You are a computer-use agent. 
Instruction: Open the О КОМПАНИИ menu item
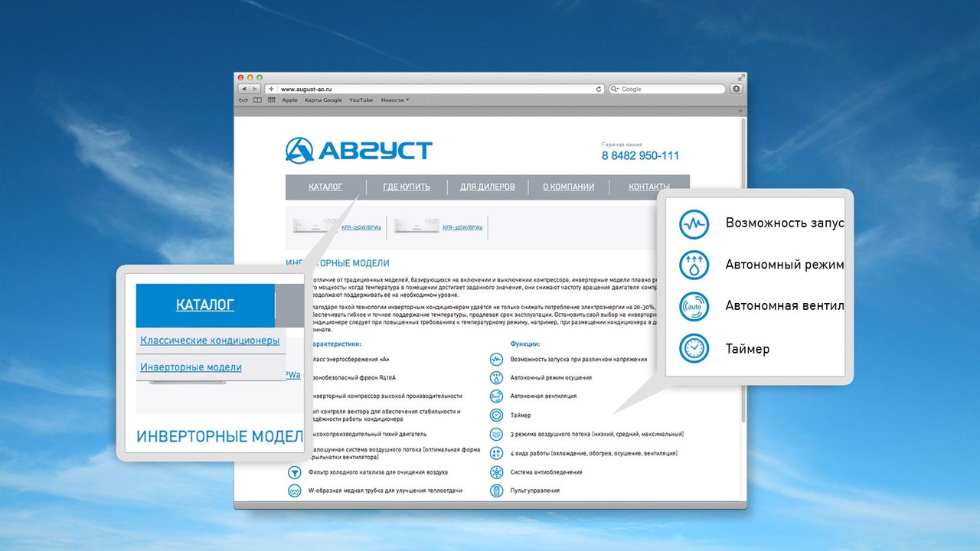click(568, 187)
